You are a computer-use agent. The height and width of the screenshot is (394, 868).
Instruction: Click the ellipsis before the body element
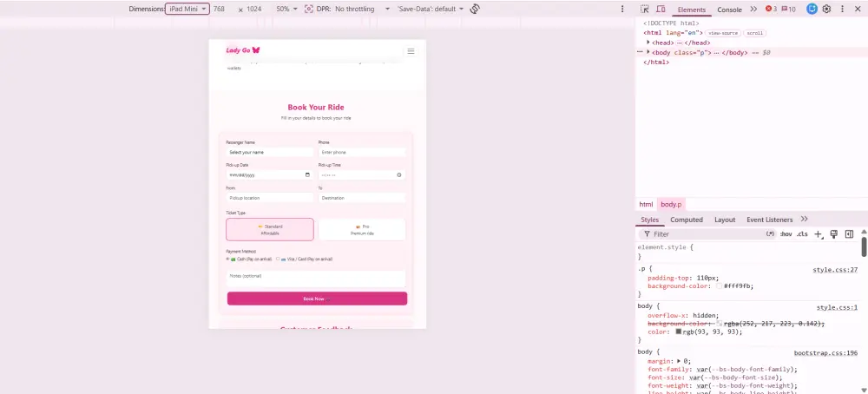(640, 52)
